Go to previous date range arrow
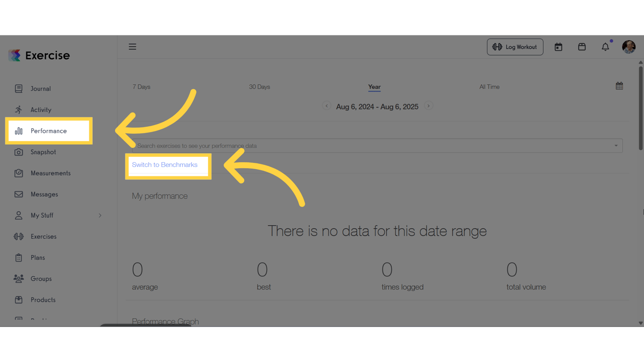The height and width of the screenshot is (362, 644). click(327, 106)
